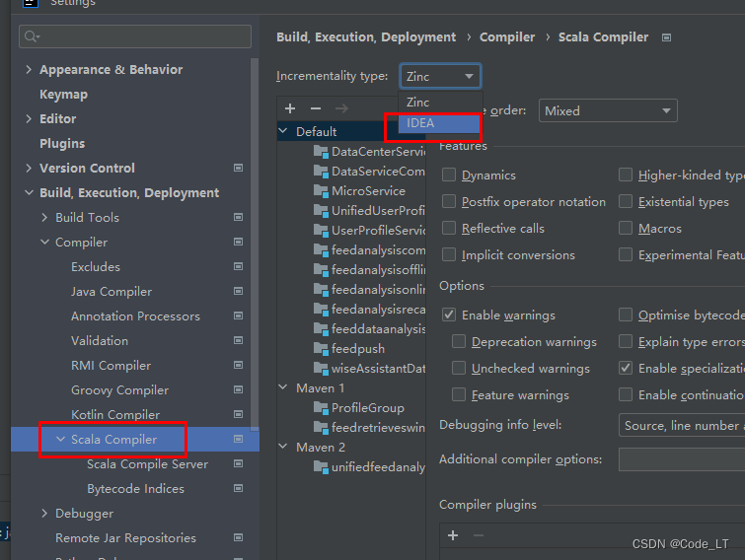Click the Additional compiler options field
745x560 pixels.
[x=682, y=459]
